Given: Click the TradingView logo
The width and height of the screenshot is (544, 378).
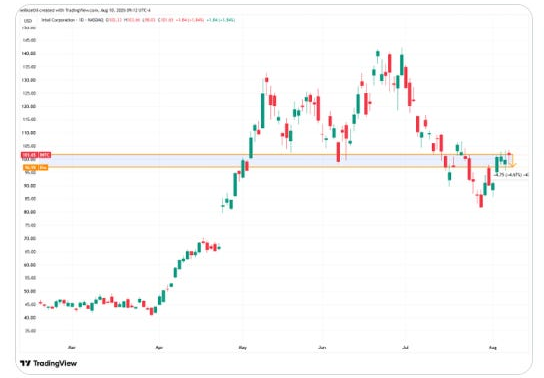Looking at the screenshot, I should (x=49, y=363).
